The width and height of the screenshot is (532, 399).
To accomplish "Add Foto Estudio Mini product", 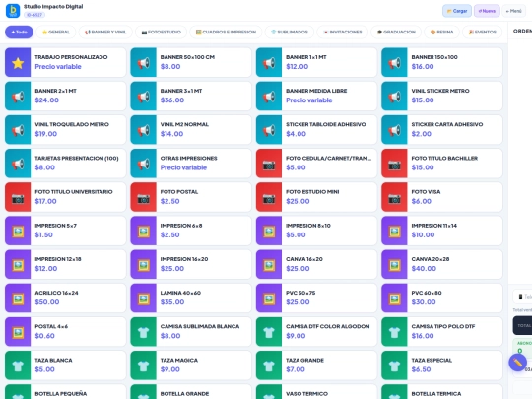I will tap(316, 197).
